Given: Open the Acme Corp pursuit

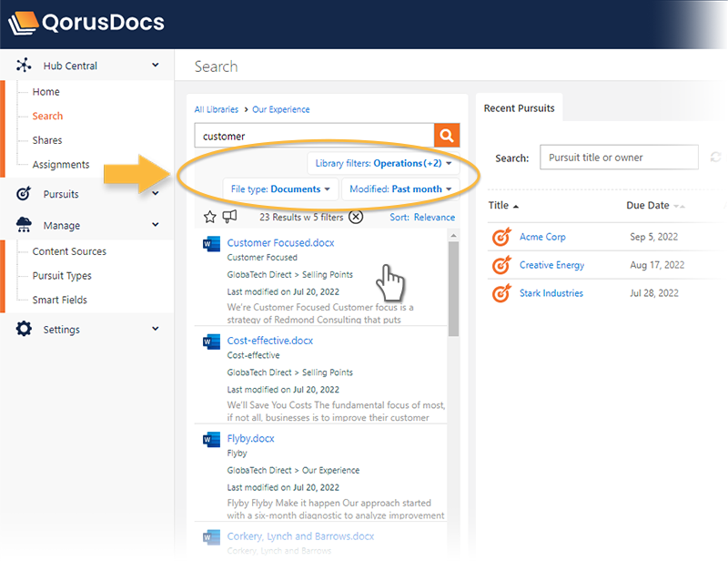Looking at the screenshot, I should tap(542, 237).
